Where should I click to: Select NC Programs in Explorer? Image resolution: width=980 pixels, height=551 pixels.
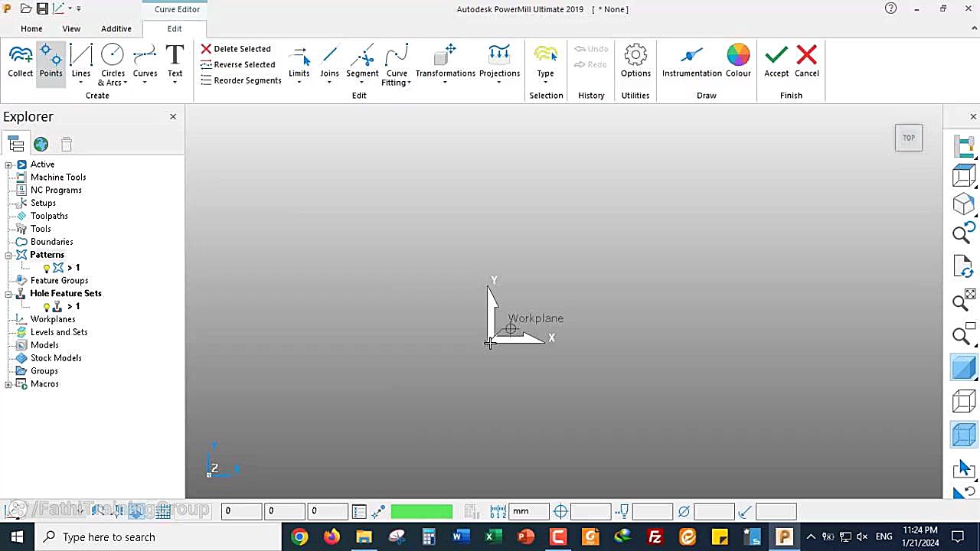coord(56,191)
